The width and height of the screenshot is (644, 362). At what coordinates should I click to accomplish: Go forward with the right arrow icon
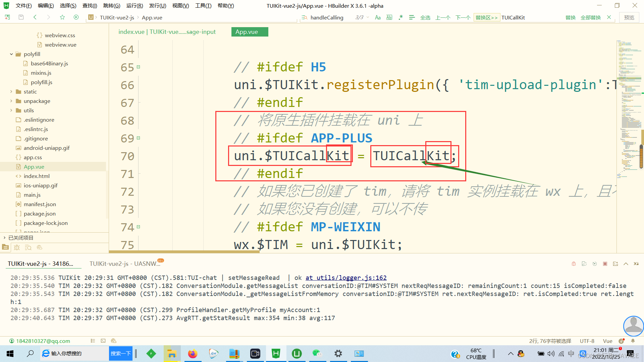(49, 17)
